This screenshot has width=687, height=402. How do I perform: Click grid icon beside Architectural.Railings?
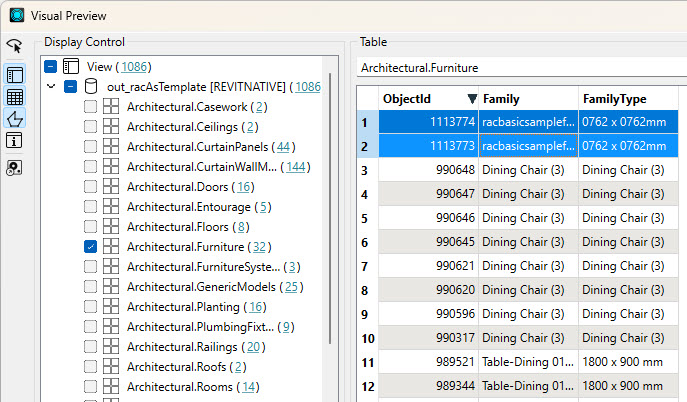tap(111, 347)
